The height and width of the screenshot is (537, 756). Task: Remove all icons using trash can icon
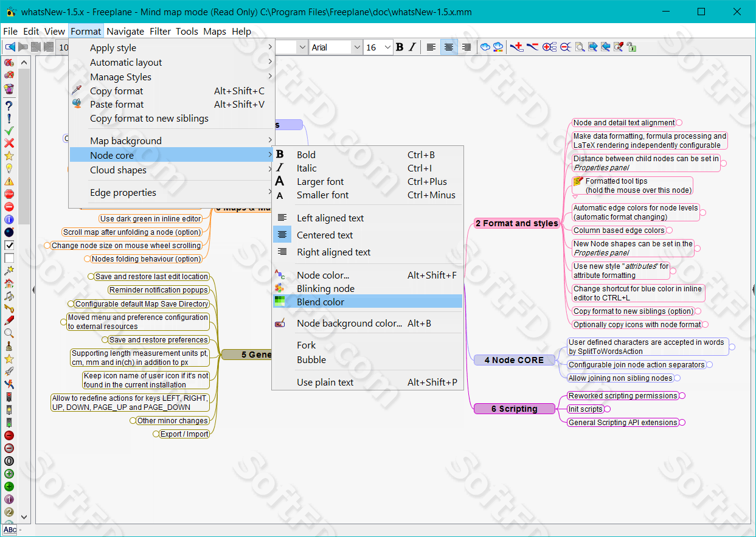(9, 89)
